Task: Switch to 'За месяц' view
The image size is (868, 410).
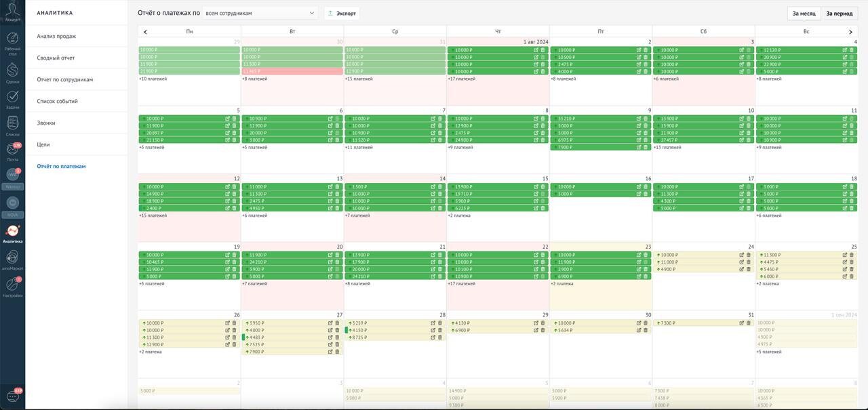Action: point(804,14)
